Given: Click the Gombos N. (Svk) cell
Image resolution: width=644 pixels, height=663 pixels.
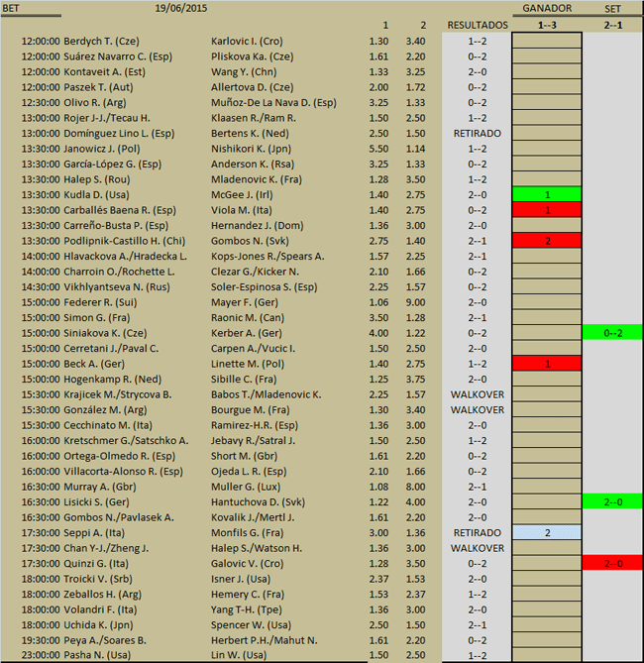Looking at the screenshot, I should pyautogui.click(x=250, y=241).
